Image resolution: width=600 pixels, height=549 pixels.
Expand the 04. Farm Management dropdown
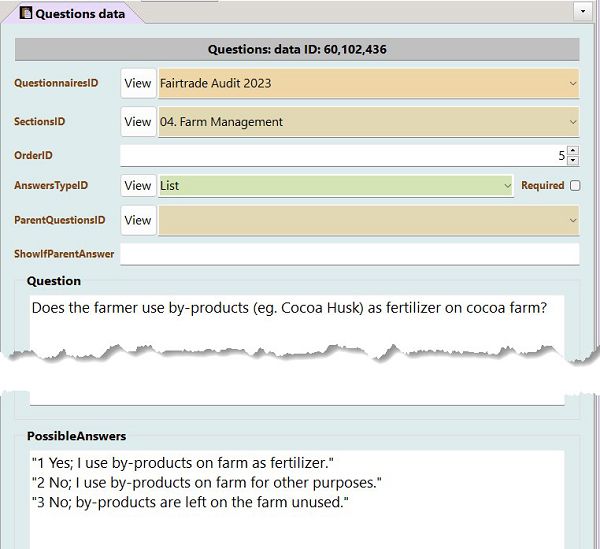pyautogui.click(x=572, y=122)
